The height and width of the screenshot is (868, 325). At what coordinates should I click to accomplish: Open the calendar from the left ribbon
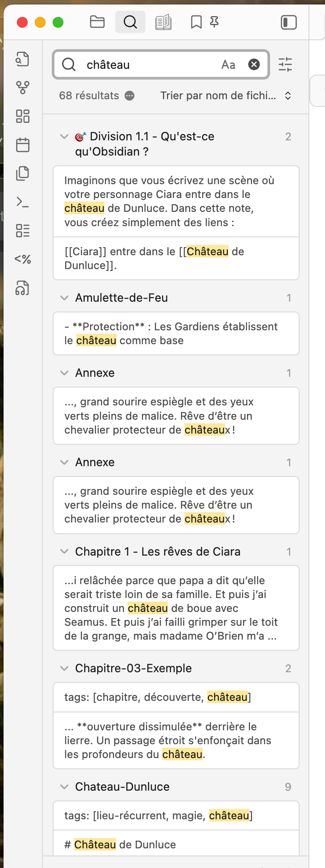(x=22, y=145)
